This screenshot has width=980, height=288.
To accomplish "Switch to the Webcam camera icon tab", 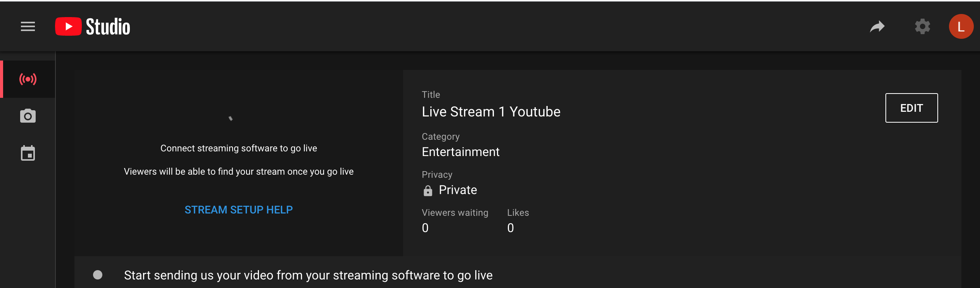I will 28,116.
